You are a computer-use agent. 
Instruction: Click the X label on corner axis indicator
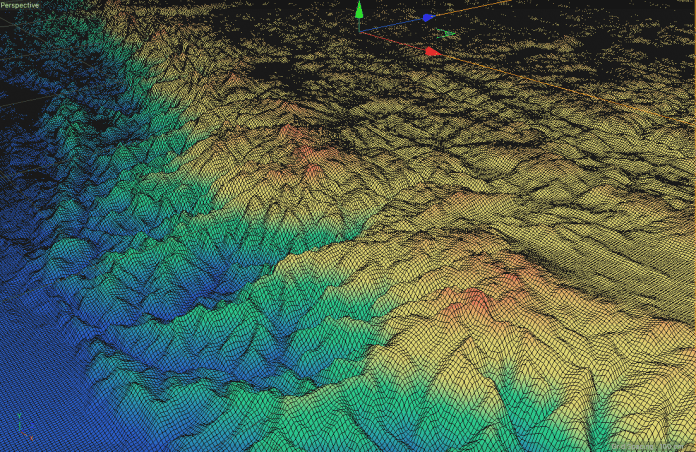pos(31,438)
